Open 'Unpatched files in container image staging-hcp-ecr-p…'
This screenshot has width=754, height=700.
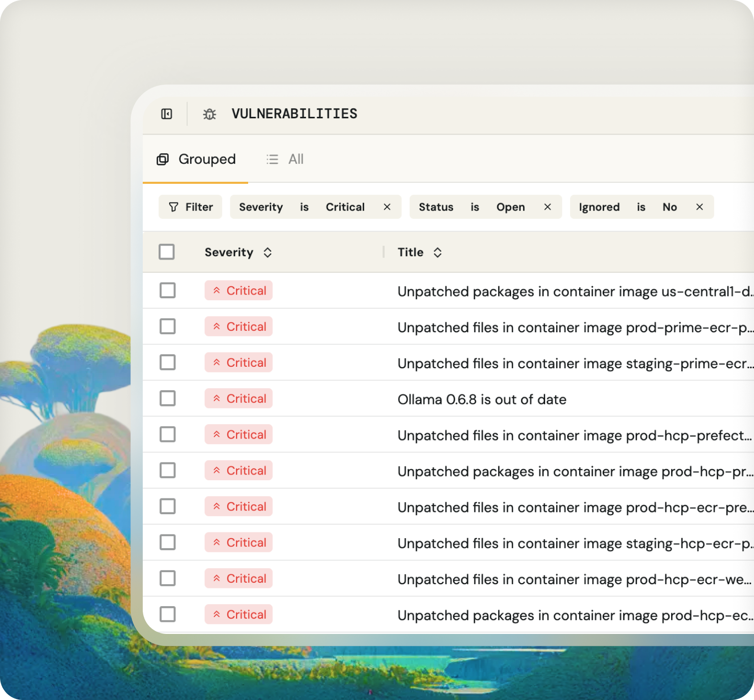point(575,543)
